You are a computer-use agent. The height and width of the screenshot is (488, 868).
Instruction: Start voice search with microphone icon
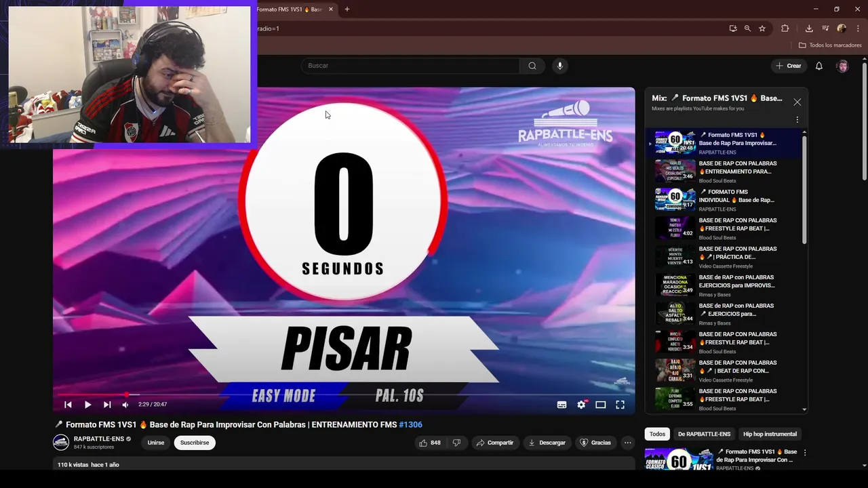pyautogui.click(x=559, y=66)
